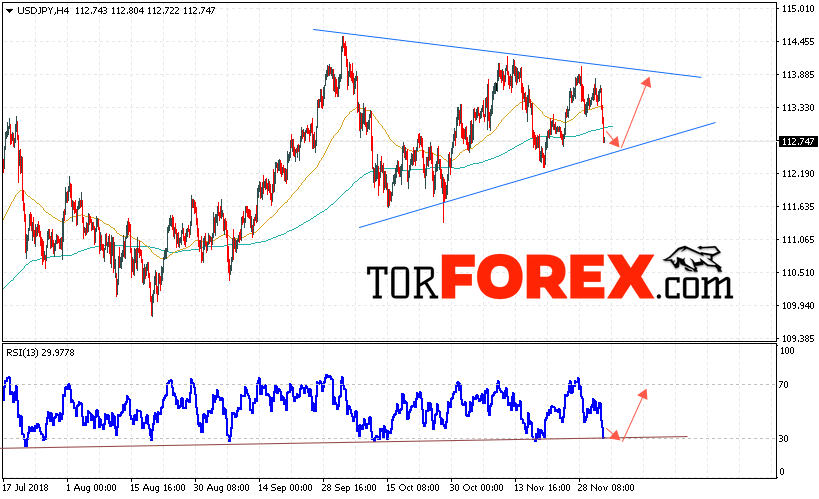Click the 113.330 price axis label
Screen dimensions: 819x499
tap(798, 108)
